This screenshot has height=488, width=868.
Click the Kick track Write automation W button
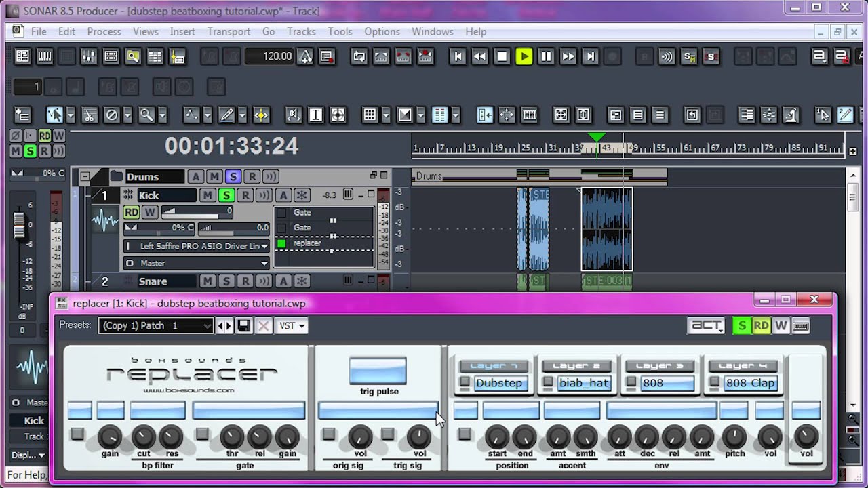coord(150,212)
